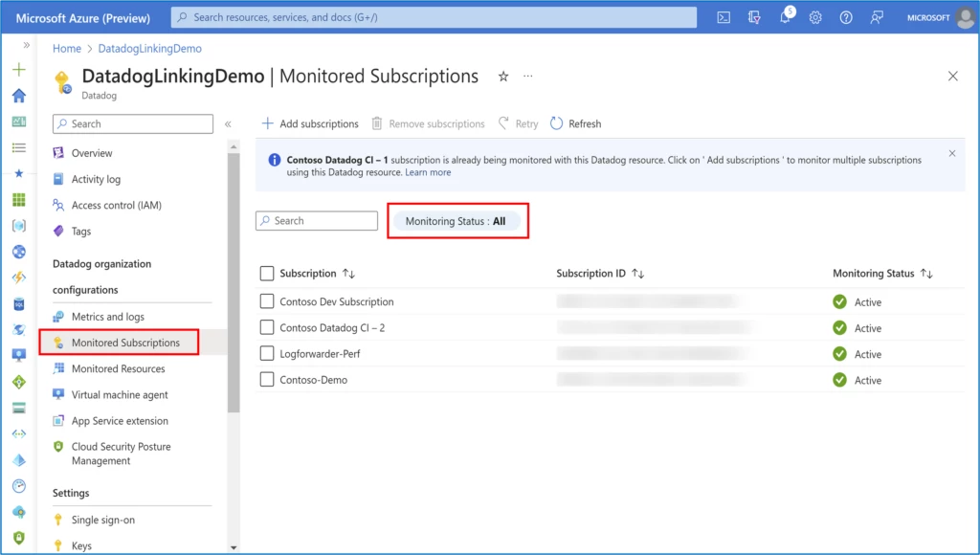This screenshot has height=555, width=980.
Task: Click Remove subscriptions button
Action: point(428,123)
